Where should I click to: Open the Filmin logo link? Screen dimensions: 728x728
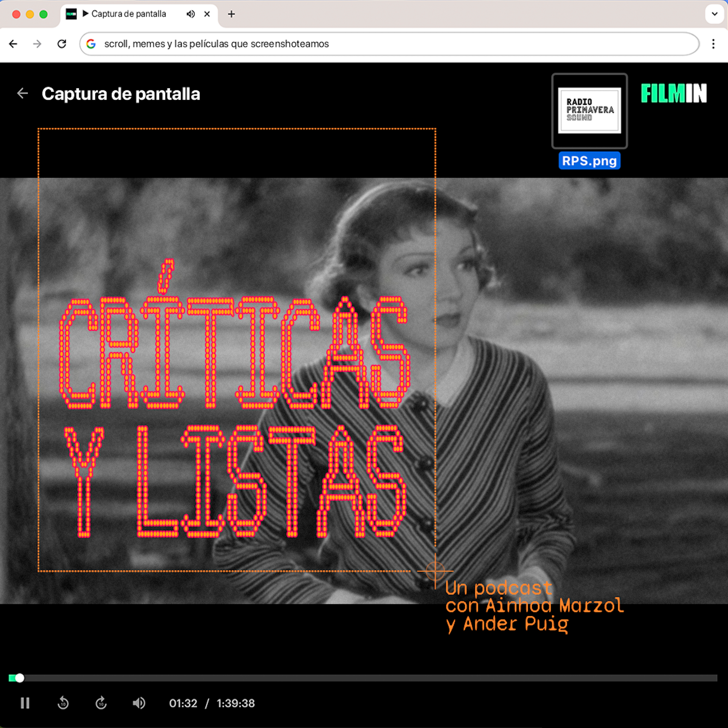674,93
